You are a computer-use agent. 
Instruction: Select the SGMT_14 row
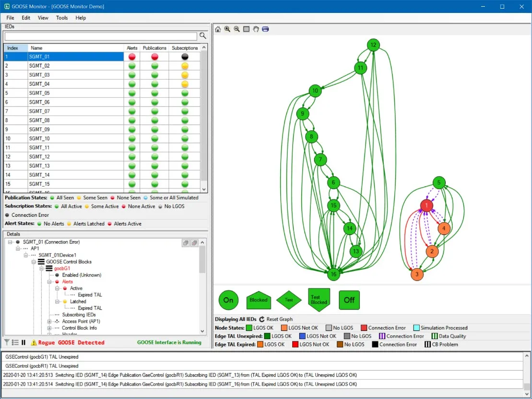click(102, 175)
